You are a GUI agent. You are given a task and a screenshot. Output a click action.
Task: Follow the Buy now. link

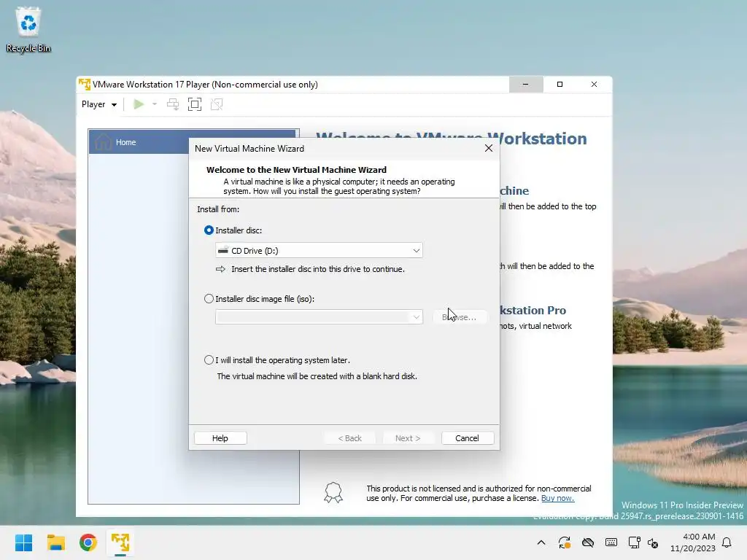coord(557,498)
